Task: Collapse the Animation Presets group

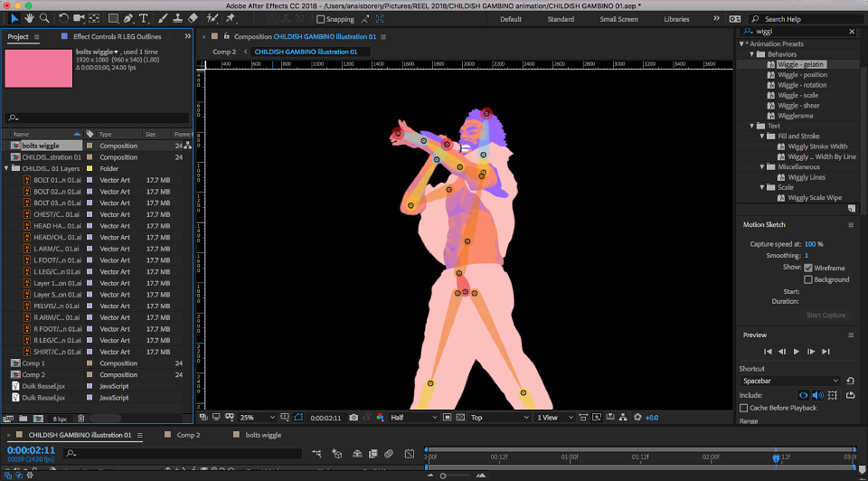Action: point(741,43)
